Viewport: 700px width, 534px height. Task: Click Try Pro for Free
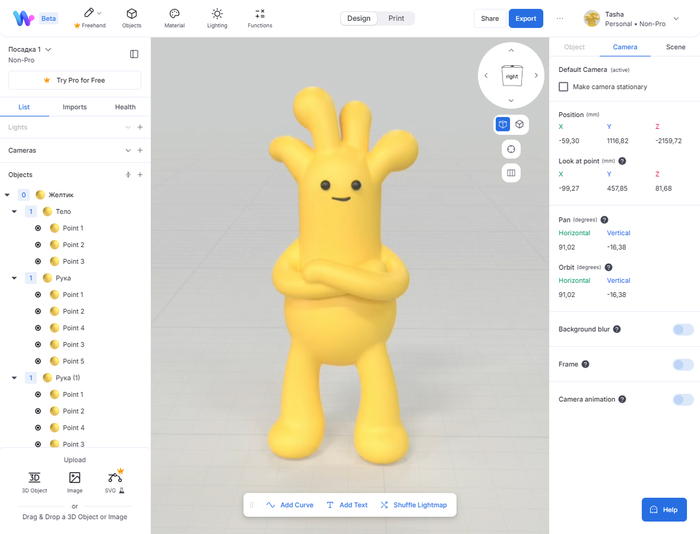click(75, 80)
